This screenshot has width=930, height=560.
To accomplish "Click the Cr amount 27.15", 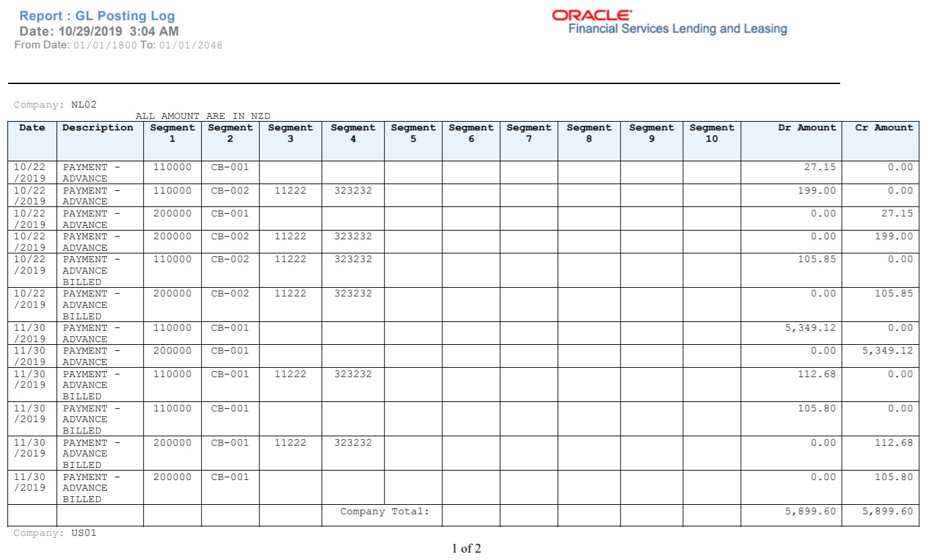I will coord(897,213).
